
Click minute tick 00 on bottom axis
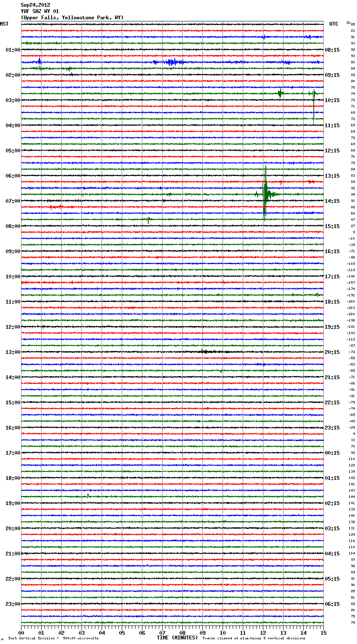tap(21, 633)
